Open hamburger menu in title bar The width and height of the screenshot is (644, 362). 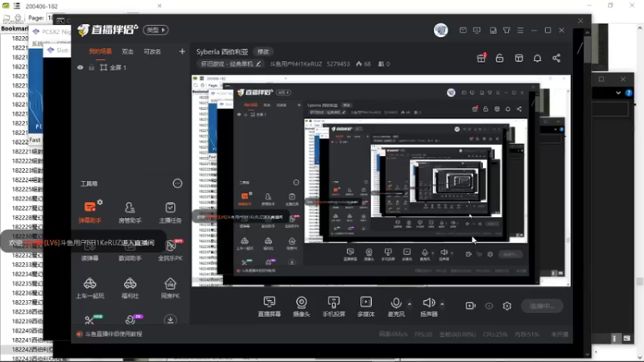click(520, 31)
